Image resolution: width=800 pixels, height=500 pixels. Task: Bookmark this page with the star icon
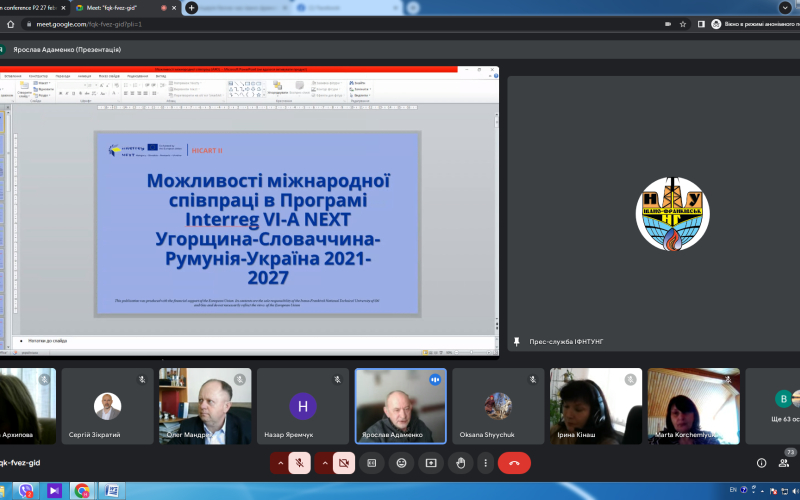683,24
